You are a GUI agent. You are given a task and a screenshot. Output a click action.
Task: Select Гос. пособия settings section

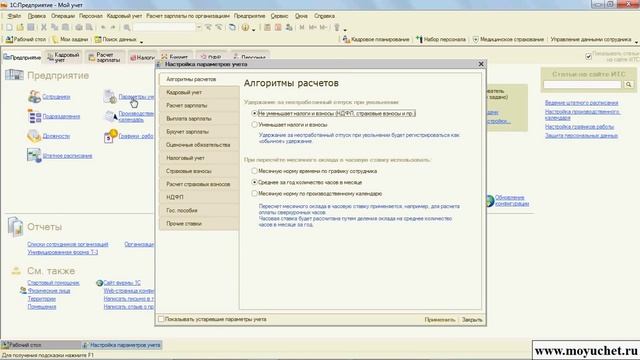click(199, 210)
